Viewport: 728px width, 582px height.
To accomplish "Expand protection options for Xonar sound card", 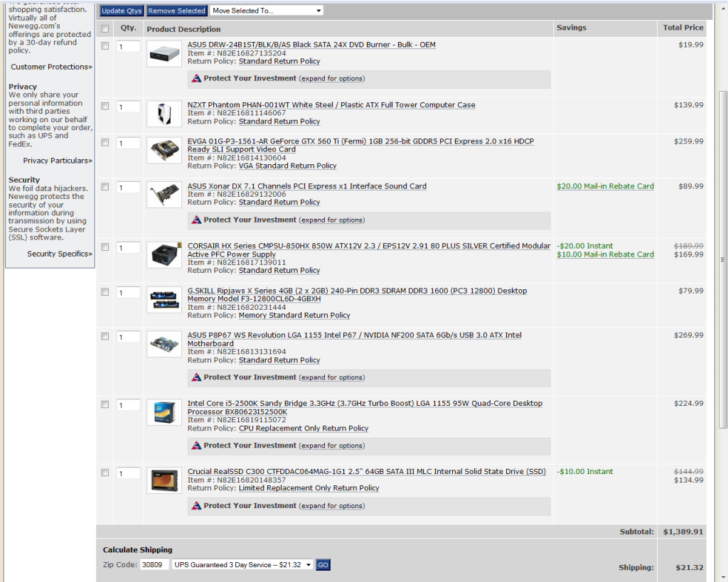I will point(332,220).
